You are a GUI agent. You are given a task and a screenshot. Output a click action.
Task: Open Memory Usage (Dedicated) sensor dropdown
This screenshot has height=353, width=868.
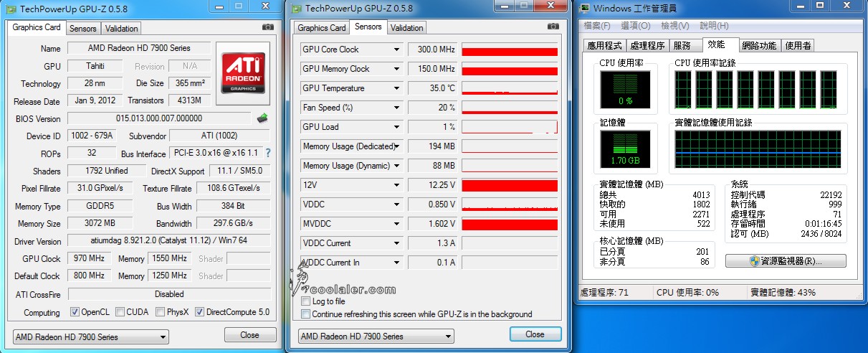[x=396, y=146]
